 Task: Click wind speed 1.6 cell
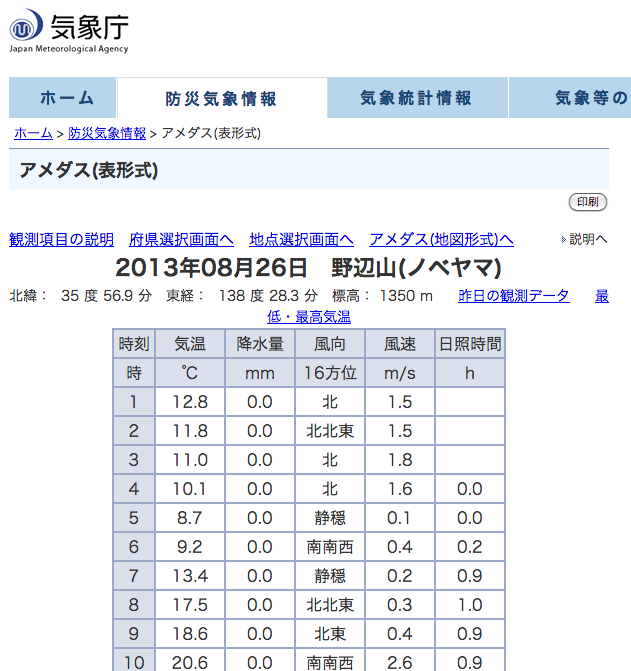(x=400, y=489)
